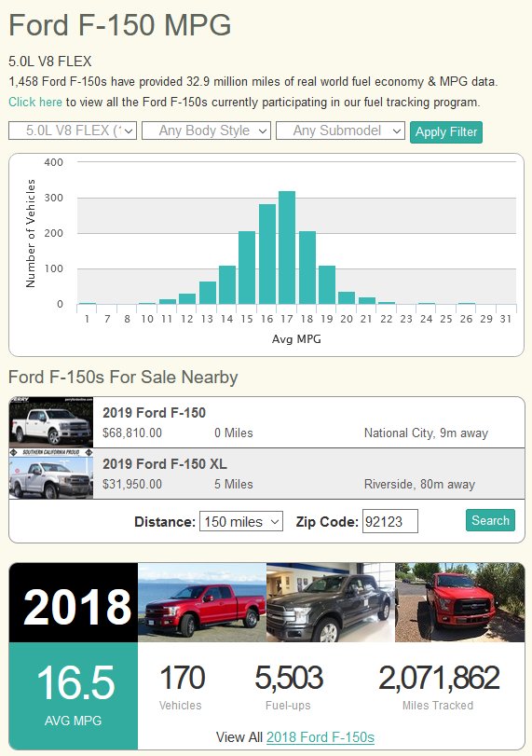Viewport: 532px width, 756px height.
Task: Click the '5 Miles' mileage text
Action: coord(233,484)
